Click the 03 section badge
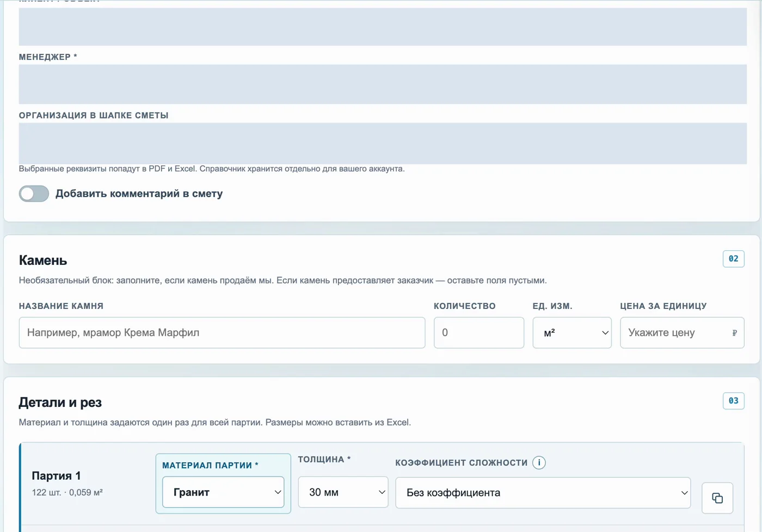The image size is (762, 532). [x=733, y=401]
